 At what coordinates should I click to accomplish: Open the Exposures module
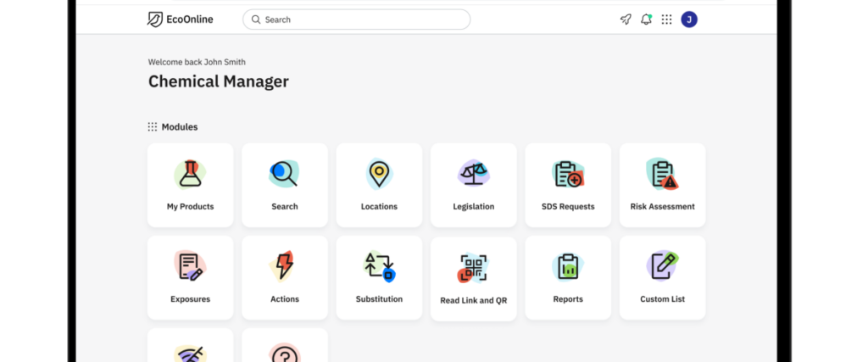tap(190, 277)
